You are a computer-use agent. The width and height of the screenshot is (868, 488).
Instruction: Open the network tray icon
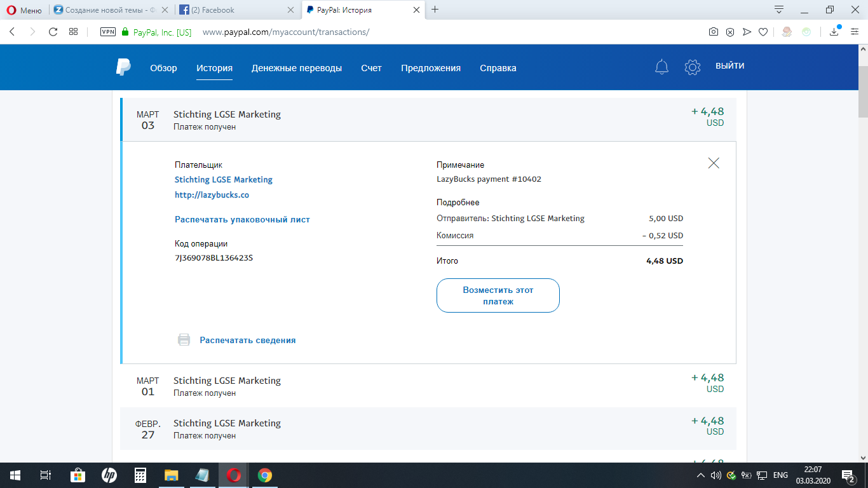pos(761,475)
